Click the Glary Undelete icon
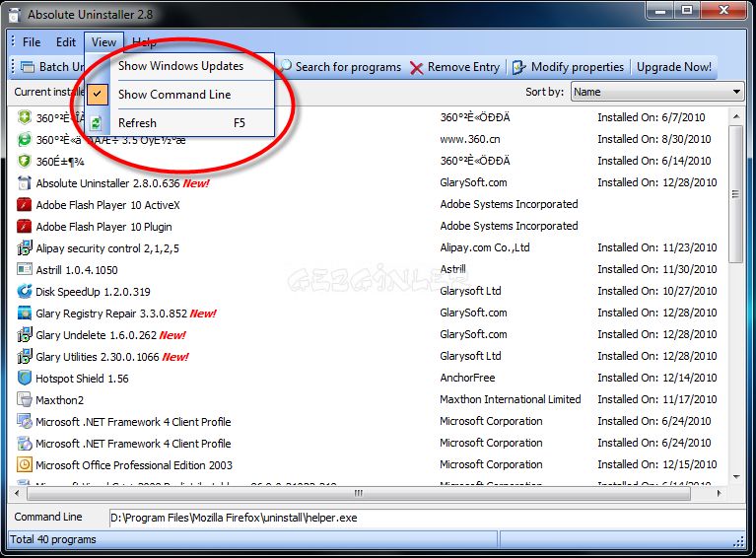 [x=24, y=335]
